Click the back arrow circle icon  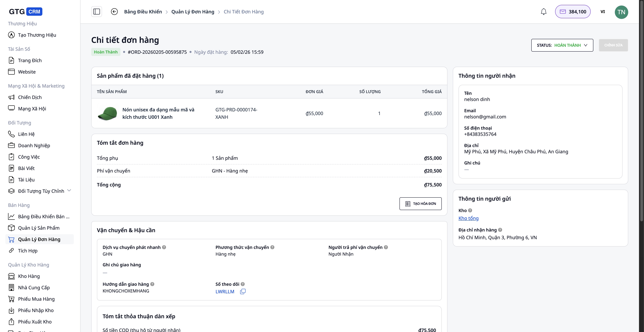[114, 12]
